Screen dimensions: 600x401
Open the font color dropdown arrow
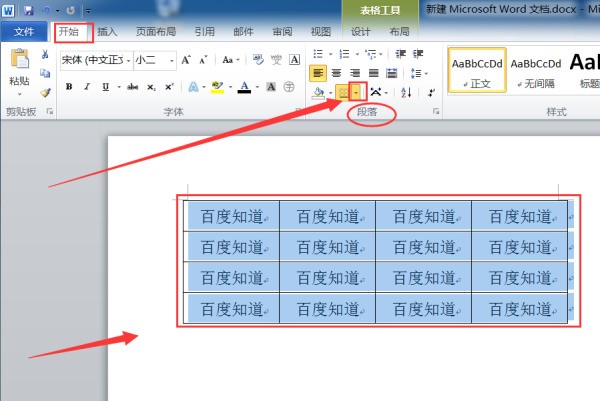[257, 88]
